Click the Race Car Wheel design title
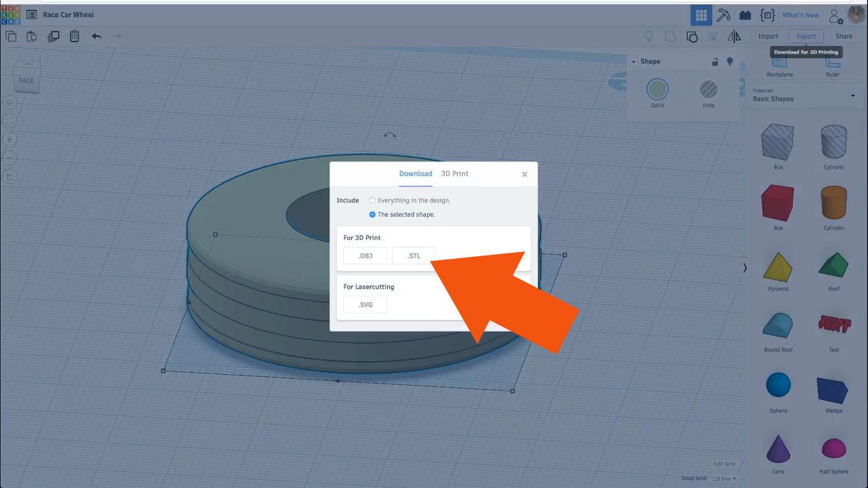The height and width of the screenshot is (488, 868). (68, 15)
